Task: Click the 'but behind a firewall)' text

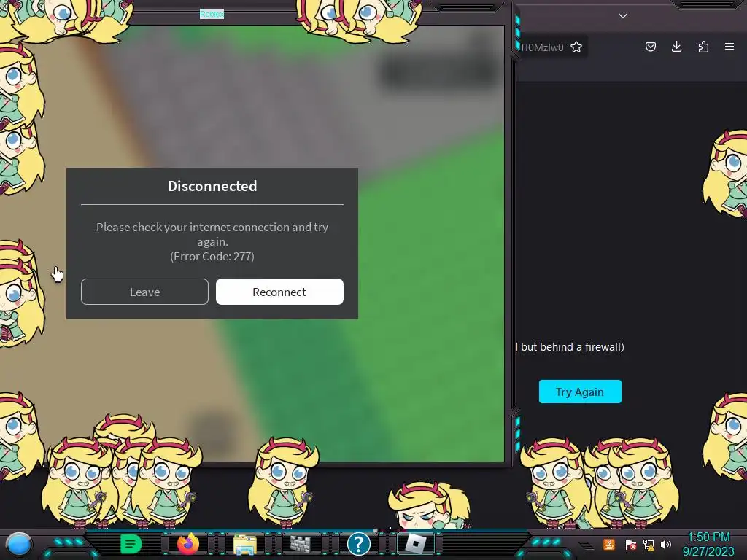Action: (572, 346)
